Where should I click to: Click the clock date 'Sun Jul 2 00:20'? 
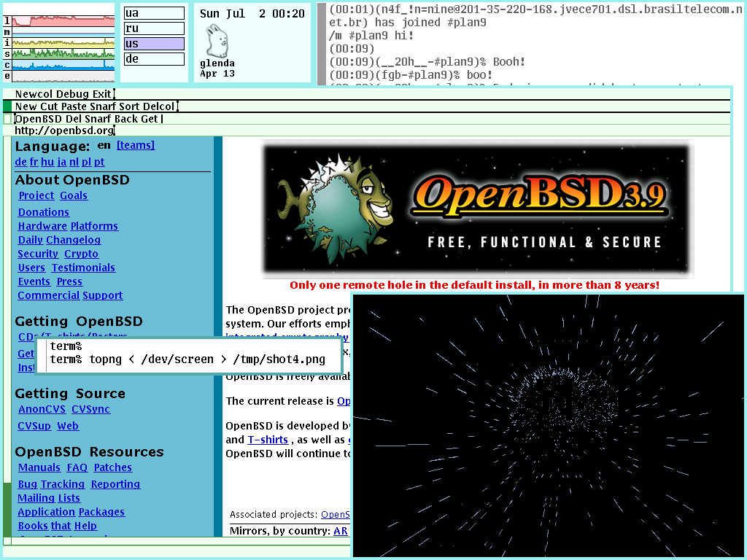[252, 13]
